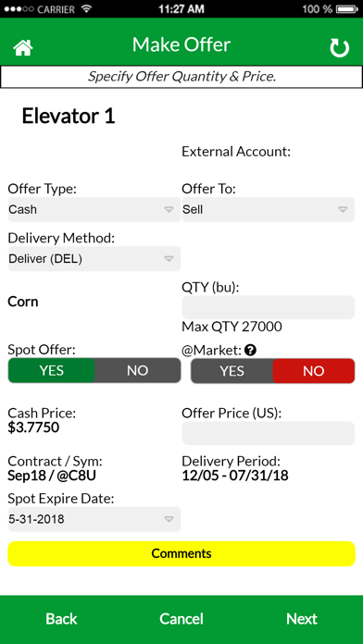Choose Spot Expire Date 5-31-2018 dropdown

[x=94, y=519]
